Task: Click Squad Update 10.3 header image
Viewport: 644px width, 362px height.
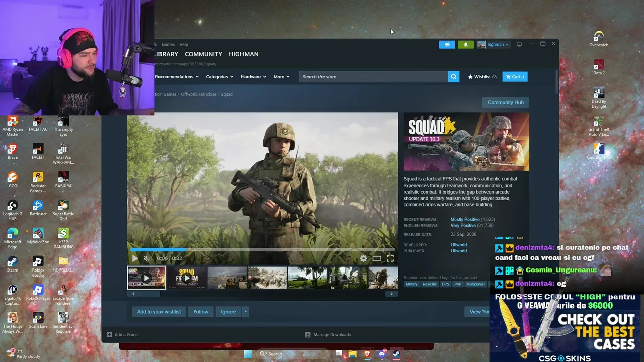Action: tap(466, 142)
